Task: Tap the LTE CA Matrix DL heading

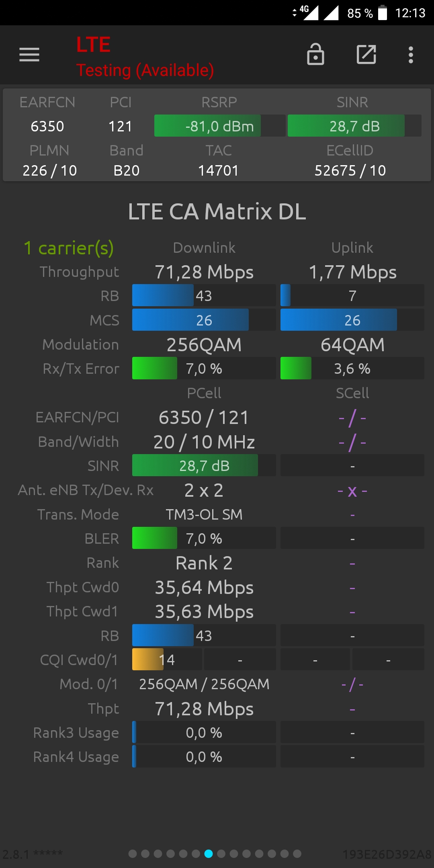Action: pos(217,211)
